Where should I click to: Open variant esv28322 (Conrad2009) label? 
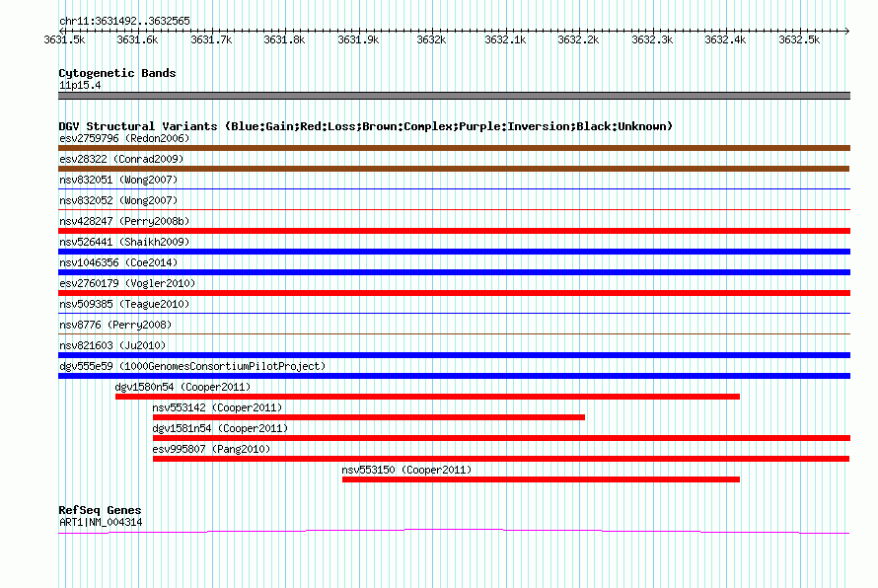tap(121, 159)
